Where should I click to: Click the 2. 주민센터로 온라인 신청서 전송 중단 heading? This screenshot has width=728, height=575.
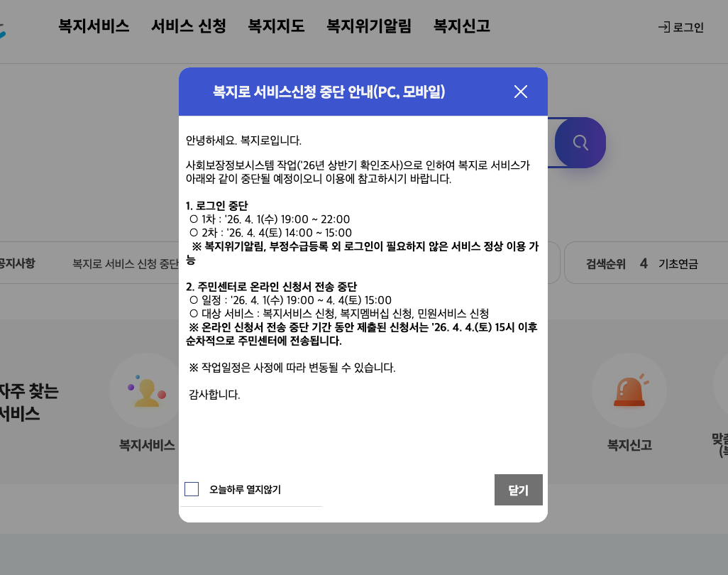click(271, 287)
